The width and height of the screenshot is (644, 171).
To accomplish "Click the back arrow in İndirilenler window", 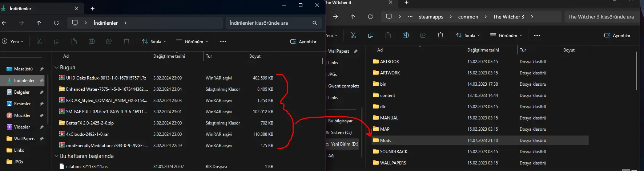I will 4,23.
